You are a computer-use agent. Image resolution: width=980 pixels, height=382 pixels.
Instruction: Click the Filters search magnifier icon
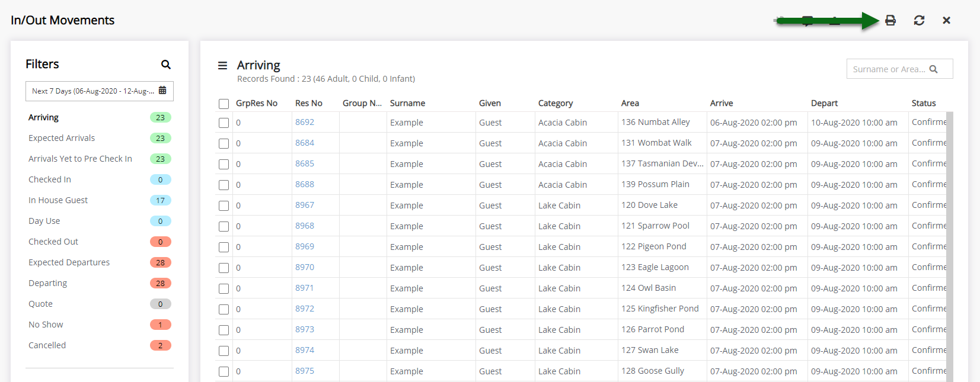pos(166,64)
